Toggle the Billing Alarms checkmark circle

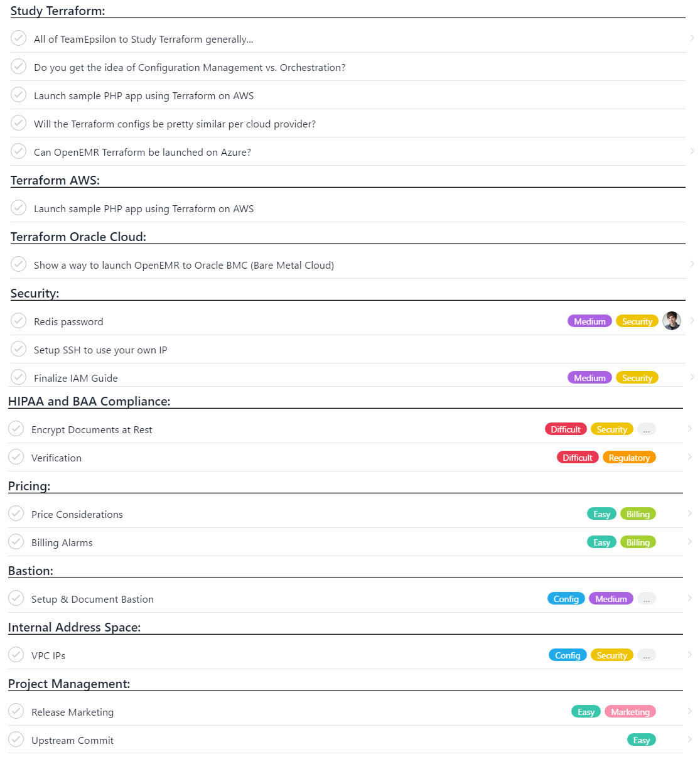16,541
